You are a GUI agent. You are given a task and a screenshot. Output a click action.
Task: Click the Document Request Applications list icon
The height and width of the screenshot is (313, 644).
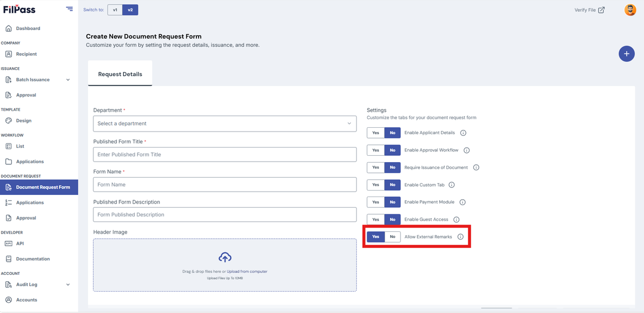point(9,202)
